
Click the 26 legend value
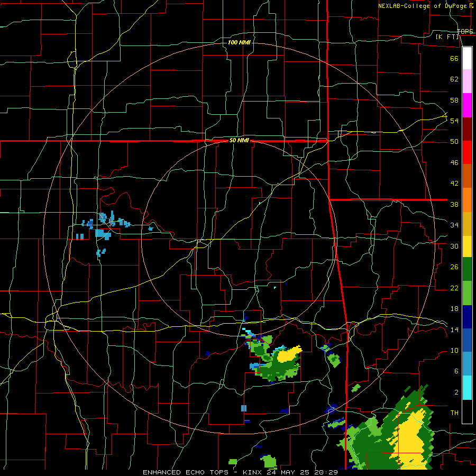[x=454, y=267]
